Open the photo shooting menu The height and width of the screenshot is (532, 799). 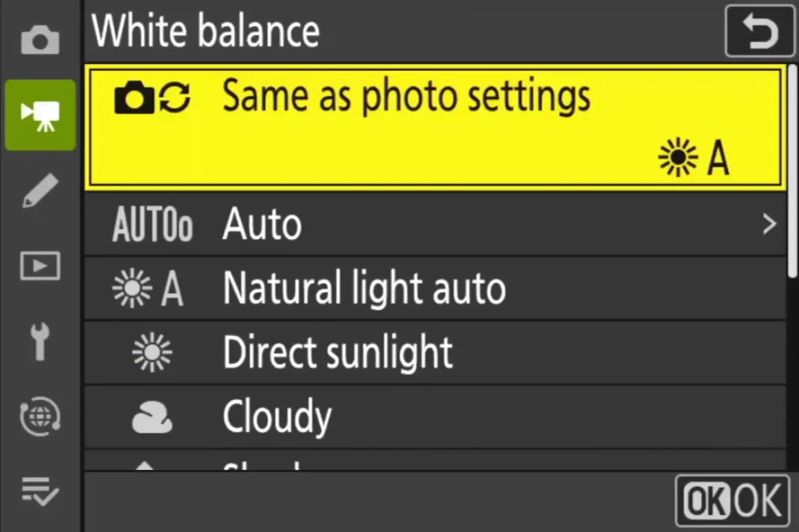pos(39,39)
